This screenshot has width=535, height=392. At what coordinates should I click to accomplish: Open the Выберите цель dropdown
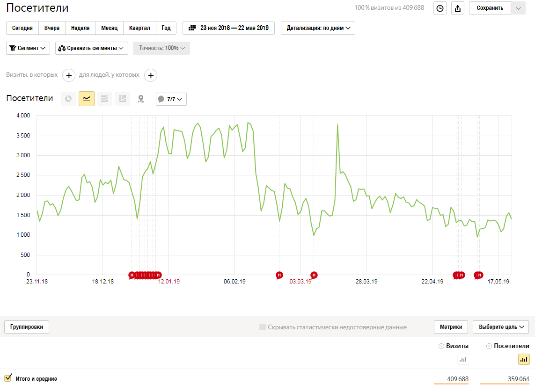(500, 327)
